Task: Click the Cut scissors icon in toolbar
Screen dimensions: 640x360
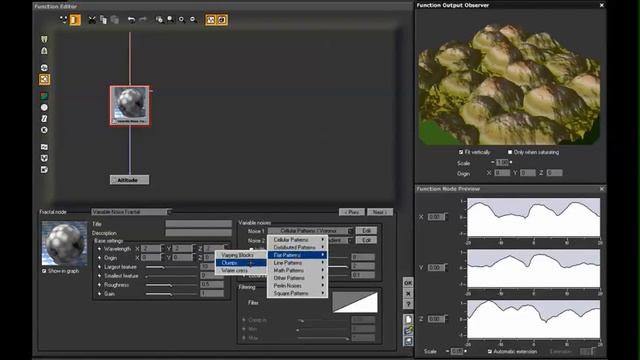Action: coord(92,20)
